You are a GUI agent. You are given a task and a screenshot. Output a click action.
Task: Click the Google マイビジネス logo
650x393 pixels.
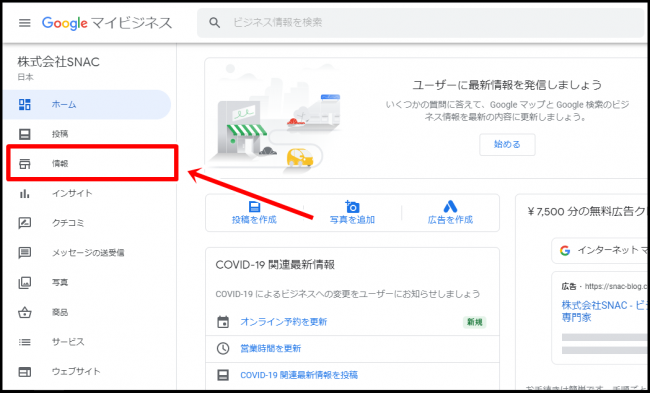[x=107, y=23]
